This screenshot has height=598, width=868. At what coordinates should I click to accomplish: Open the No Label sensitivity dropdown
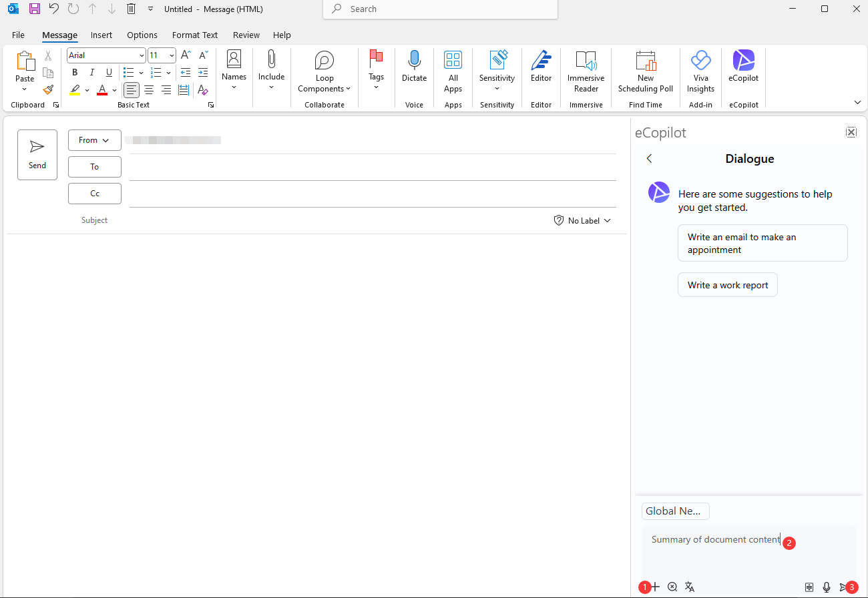tap(582, 220)
